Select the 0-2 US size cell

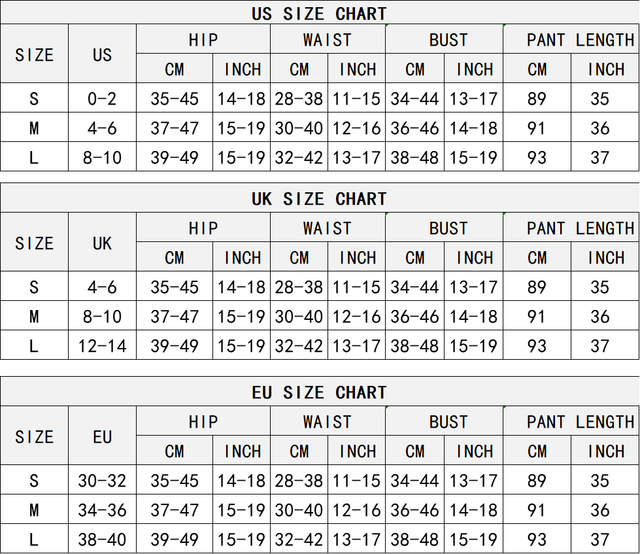tap(102, 99)
